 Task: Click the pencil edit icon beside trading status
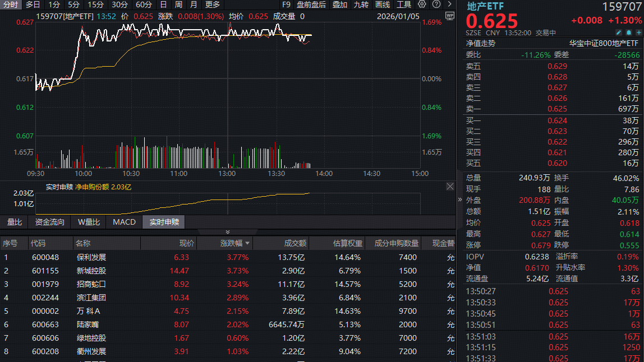(620, 33)
